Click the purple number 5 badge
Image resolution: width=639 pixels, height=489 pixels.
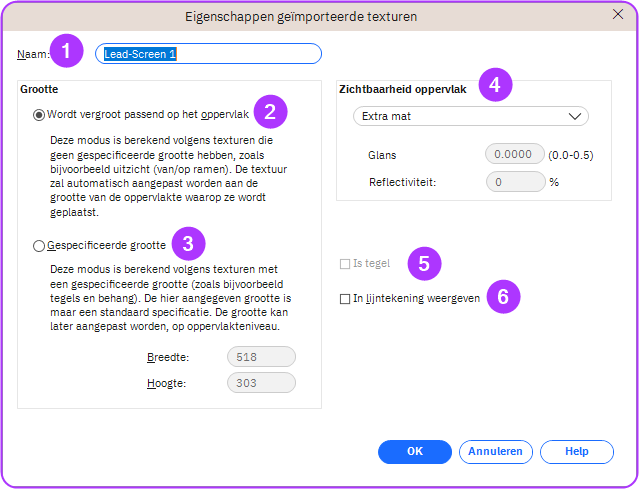424,264
